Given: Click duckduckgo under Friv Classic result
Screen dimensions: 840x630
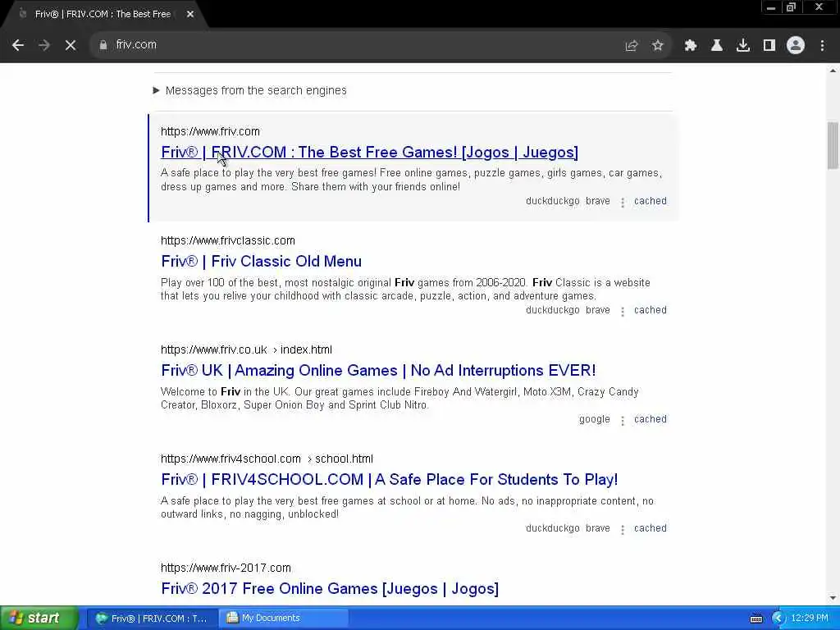Looking at the screenshot, I should (x=552, y=310).
